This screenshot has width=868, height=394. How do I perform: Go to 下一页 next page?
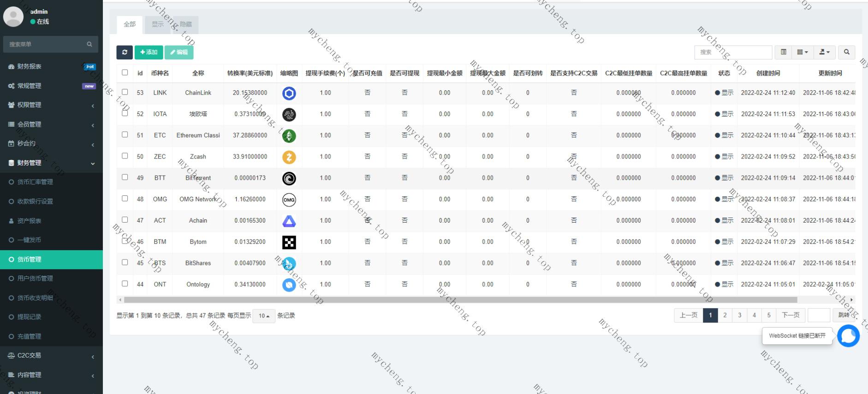[791, 315]
